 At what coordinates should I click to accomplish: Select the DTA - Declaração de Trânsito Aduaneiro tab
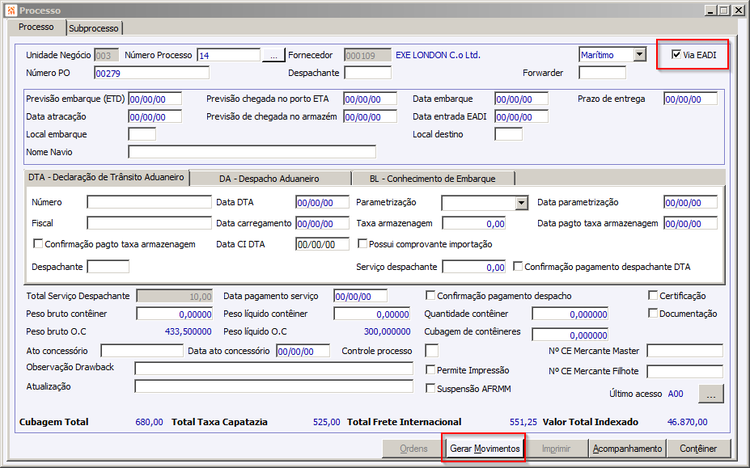[106, 178]
